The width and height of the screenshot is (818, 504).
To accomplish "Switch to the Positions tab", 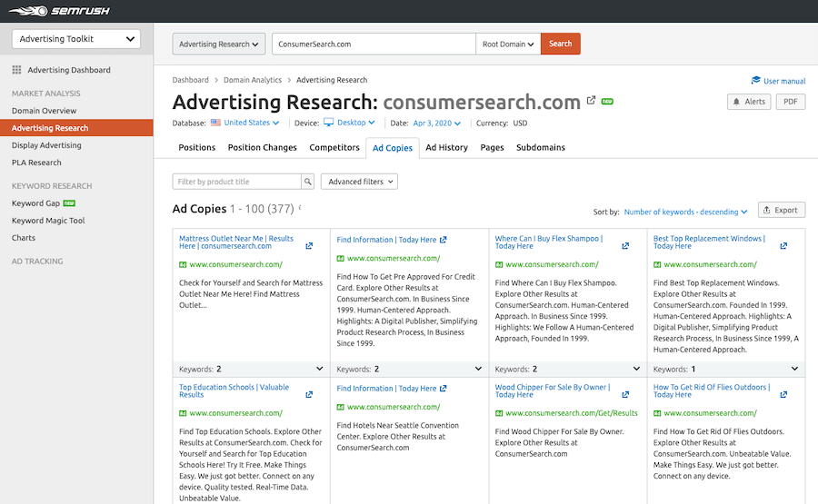I will point(196,147).
